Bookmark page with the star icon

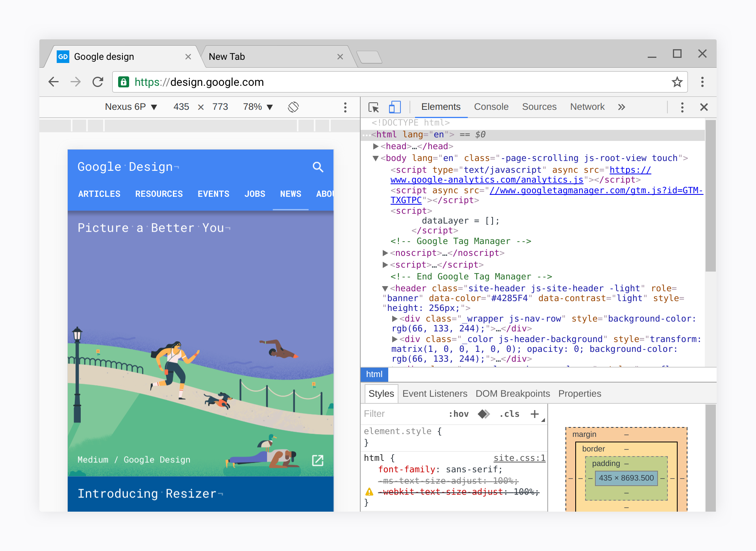tap(677, 82)
